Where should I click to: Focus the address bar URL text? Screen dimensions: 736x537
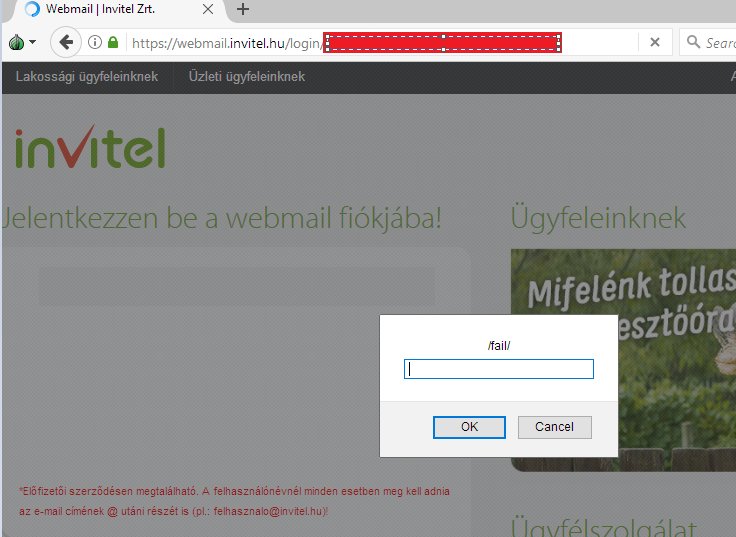[228, 43]
